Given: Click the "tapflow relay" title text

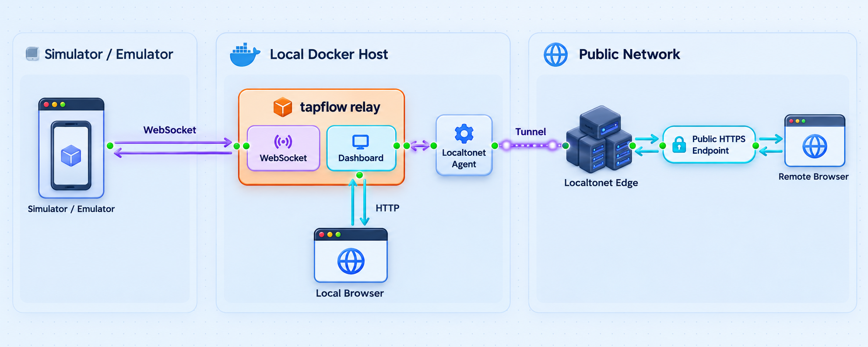Looking at the screenshot, I should 340,107.
